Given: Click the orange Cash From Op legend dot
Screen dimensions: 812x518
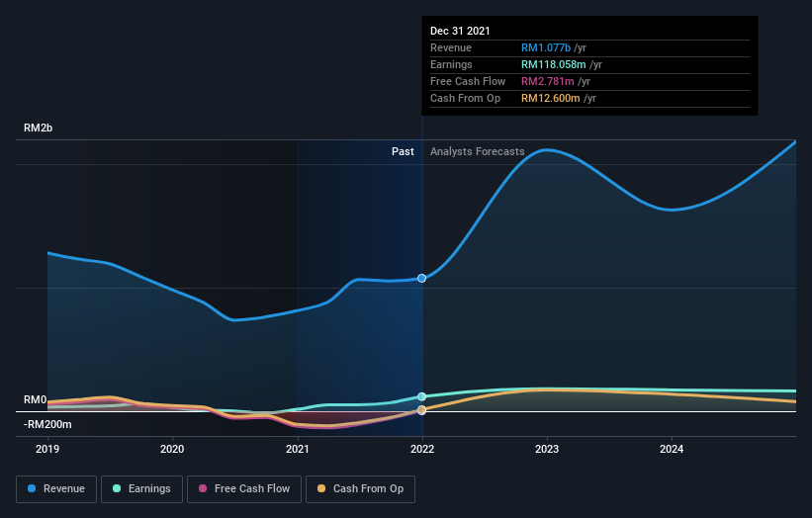Looking at the screenshot, I should pos(321,488).
